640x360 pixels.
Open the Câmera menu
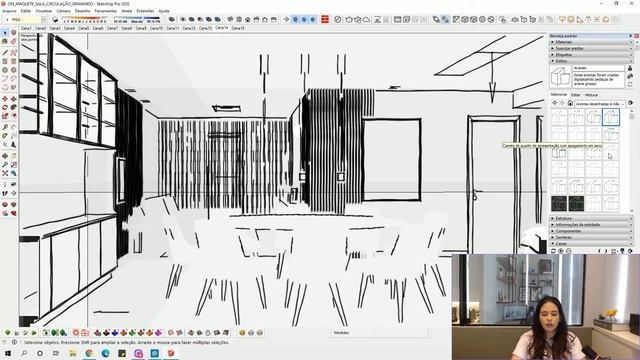point(63,11)
